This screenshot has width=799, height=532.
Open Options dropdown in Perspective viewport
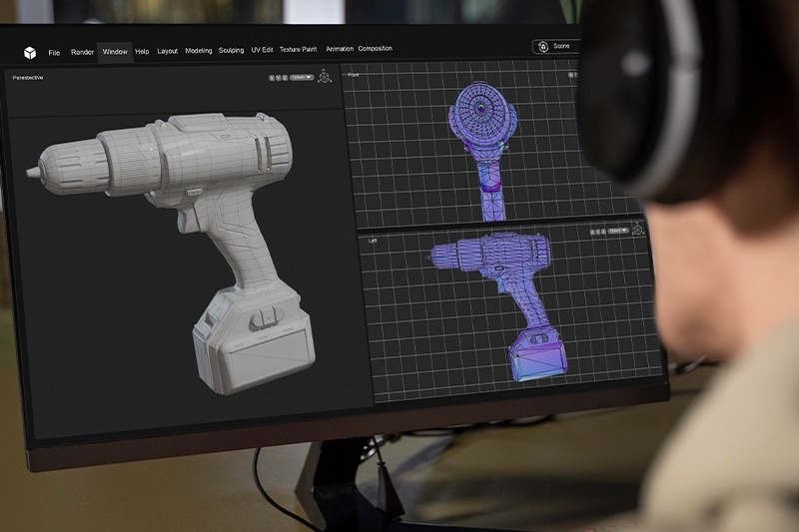click(x=302, y=78)
